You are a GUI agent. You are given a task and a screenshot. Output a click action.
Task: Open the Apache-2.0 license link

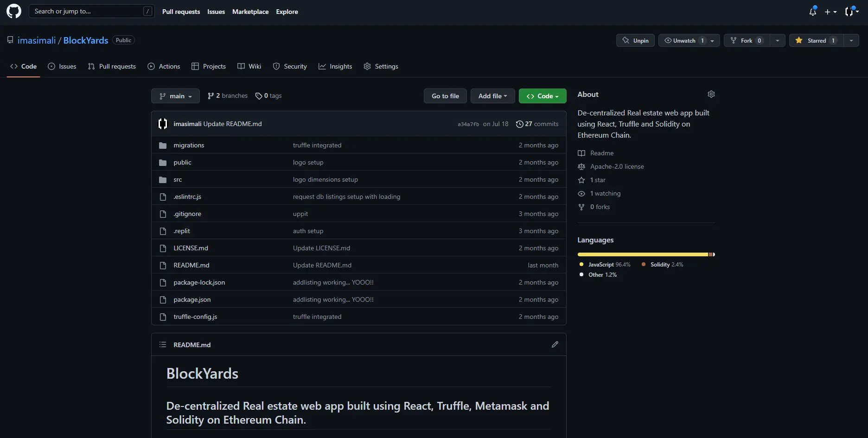point(617,166)
